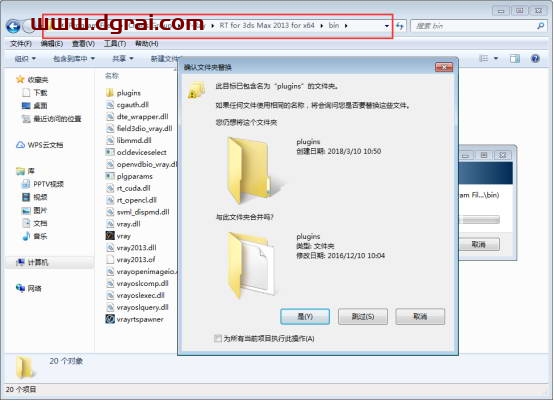Select vrayoslquery.dll file icon
The width and height of the screenshot is (554, 401).
(110, 307)
